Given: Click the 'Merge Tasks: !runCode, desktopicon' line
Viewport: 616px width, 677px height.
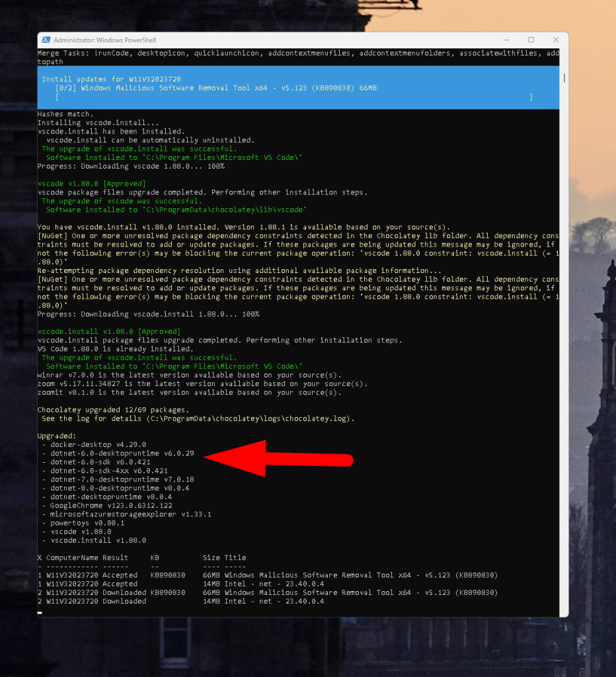Looking at the screenshot, I should click(298, 53).
